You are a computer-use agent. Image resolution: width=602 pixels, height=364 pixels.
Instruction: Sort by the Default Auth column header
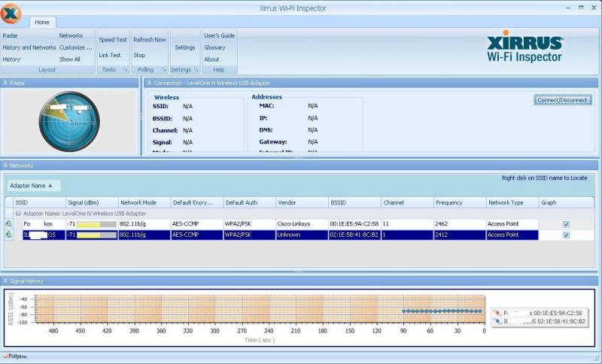coord(250,202)
